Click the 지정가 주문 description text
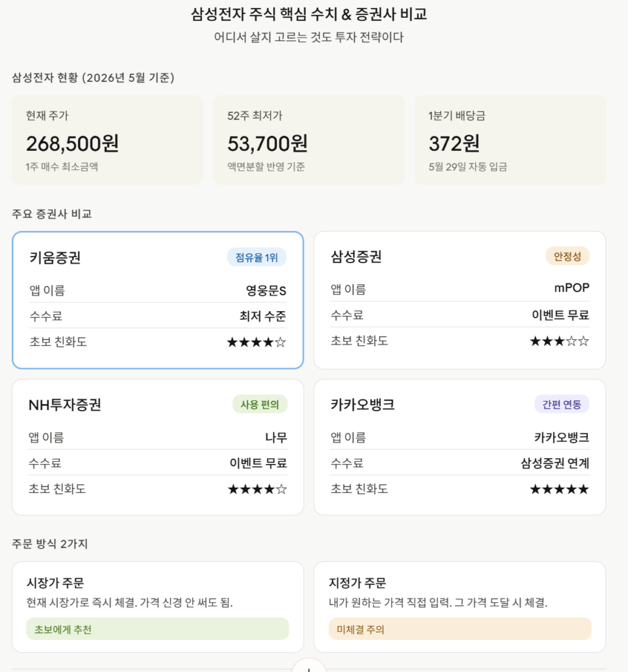628x672 pixels. click(x=438, y=602)
